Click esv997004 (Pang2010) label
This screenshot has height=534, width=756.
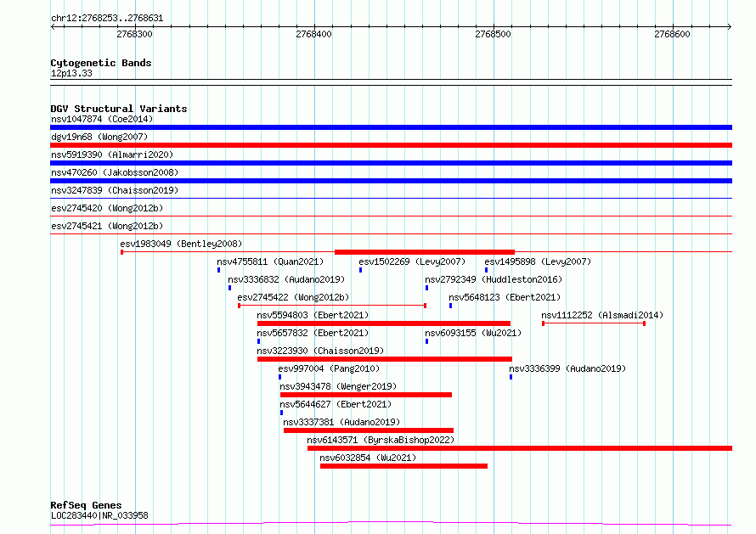[x=329, y=368]
